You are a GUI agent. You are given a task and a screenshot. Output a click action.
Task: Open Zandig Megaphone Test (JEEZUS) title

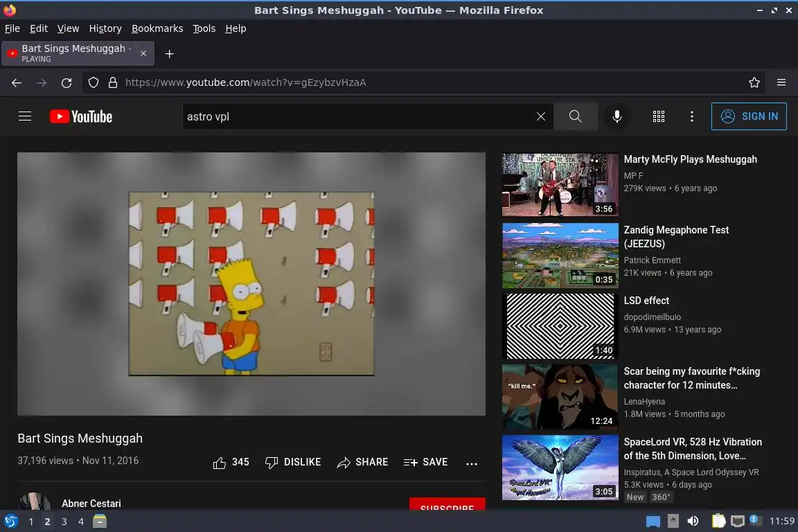676,237
